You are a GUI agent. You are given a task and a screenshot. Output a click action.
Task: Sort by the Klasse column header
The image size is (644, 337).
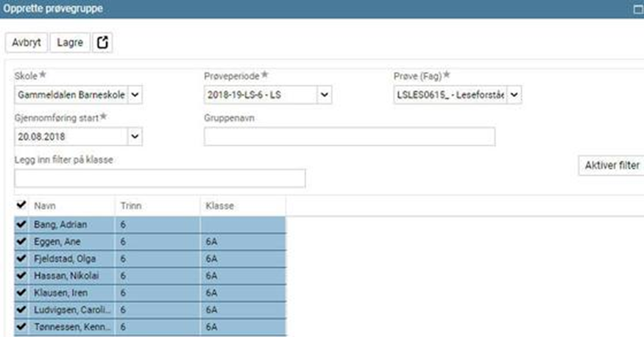pos(219,206)
